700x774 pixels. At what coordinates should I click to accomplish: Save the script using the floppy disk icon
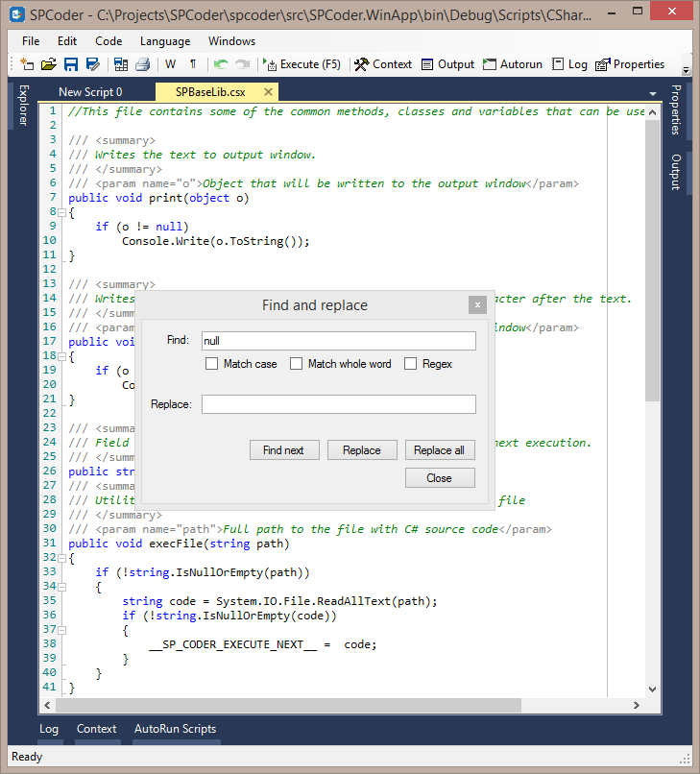tap(71, 64)
